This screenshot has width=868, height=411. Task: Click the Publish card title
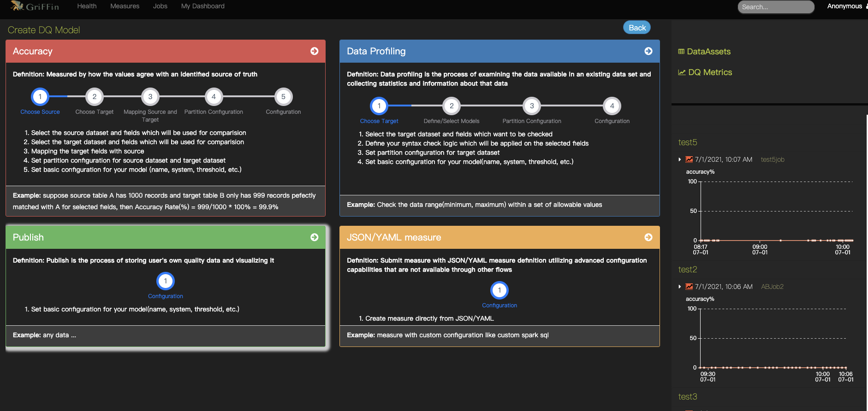pyautogui.click(x=28, y=237)
